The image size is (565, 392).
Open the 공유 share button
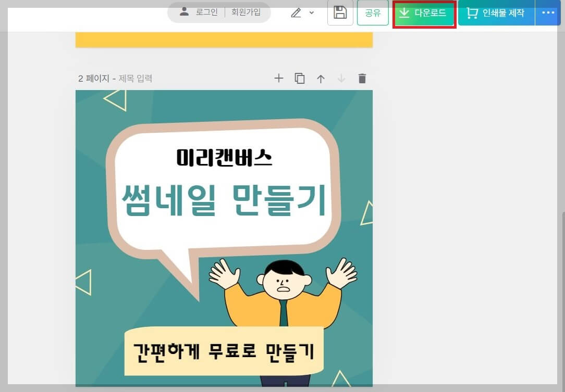(373, 13)
